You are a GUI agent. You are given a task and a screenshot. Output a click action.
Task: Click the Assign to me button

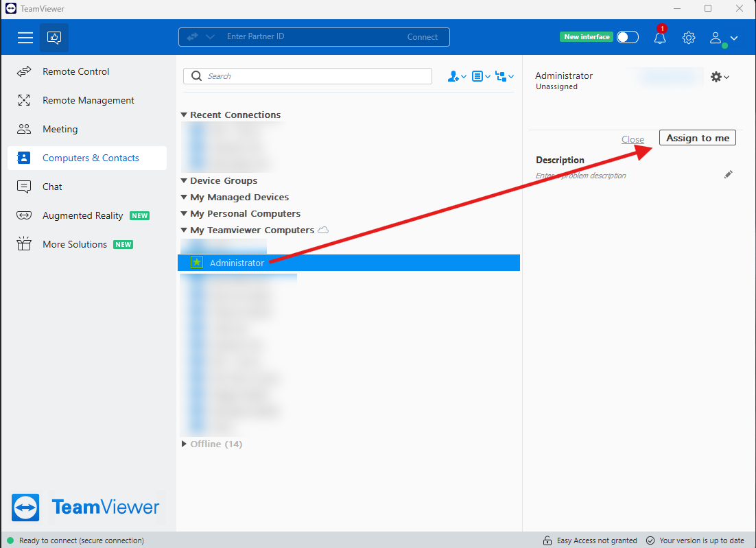(697, 138)
